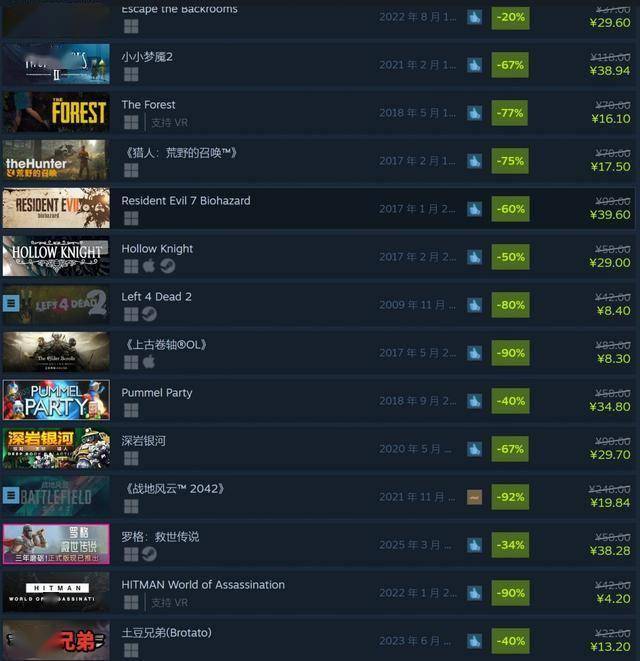This screenshot has height=661, width=640.
Task: Click the 深岩银河 capsule thumbnail
Action: pyautogui.click(x=56, y=448)
